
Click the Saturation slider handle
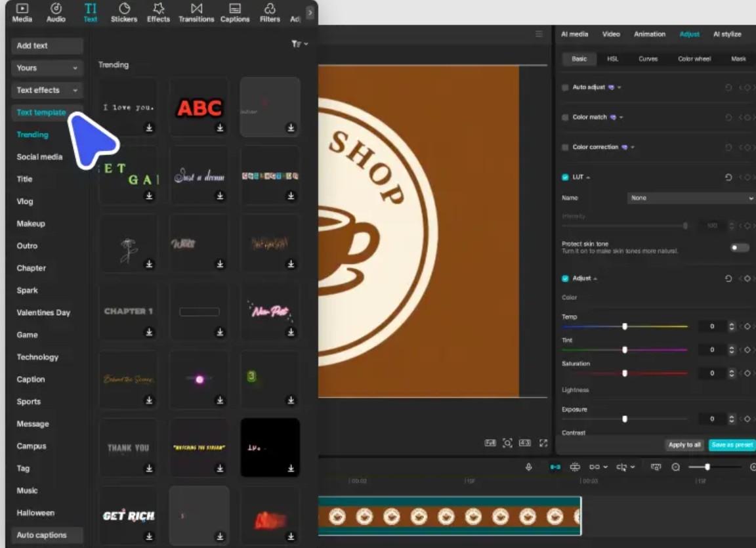pos(625,373)
